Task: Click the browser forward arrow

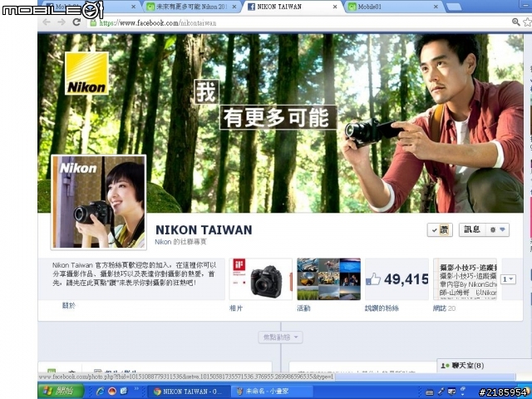Action: [x=62, y=22]
